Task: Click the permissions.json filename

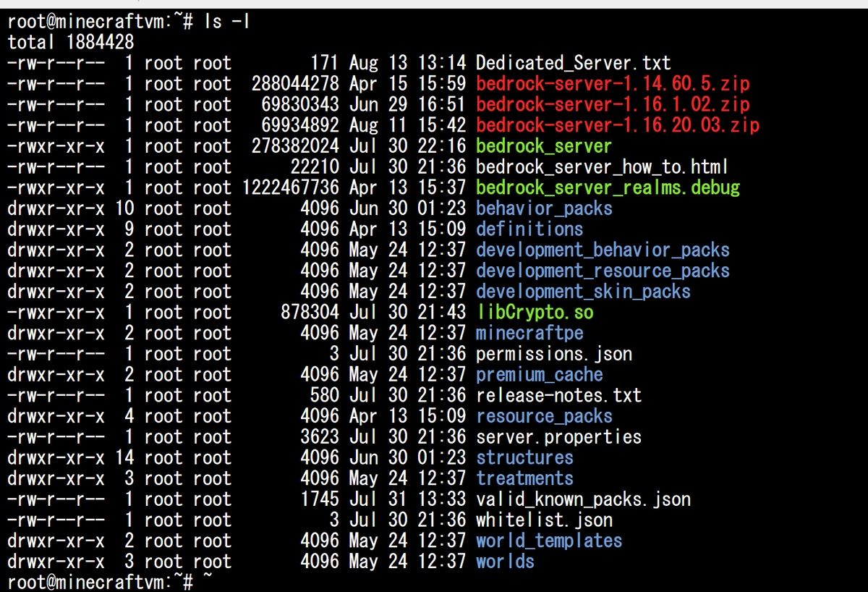Action: 554,355
